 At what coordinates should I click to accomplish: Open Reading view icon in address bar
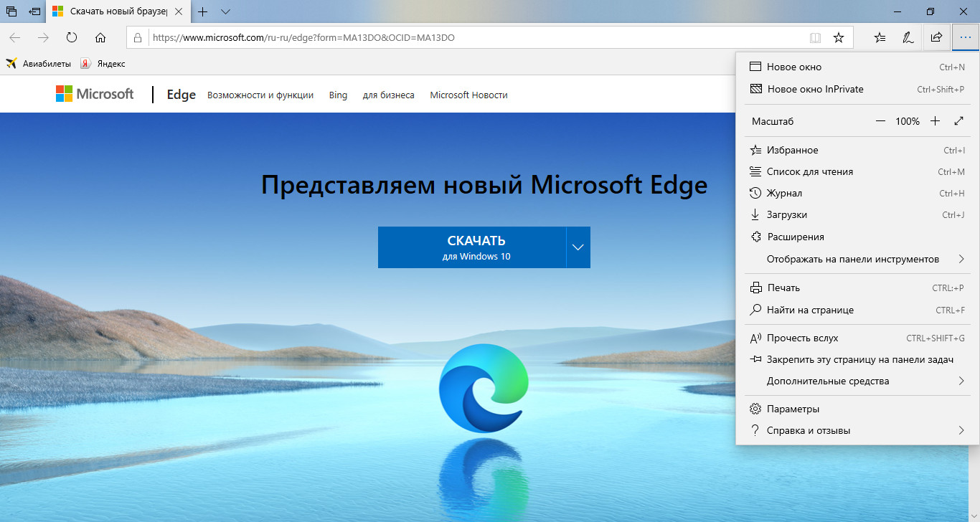click(814, 37)
